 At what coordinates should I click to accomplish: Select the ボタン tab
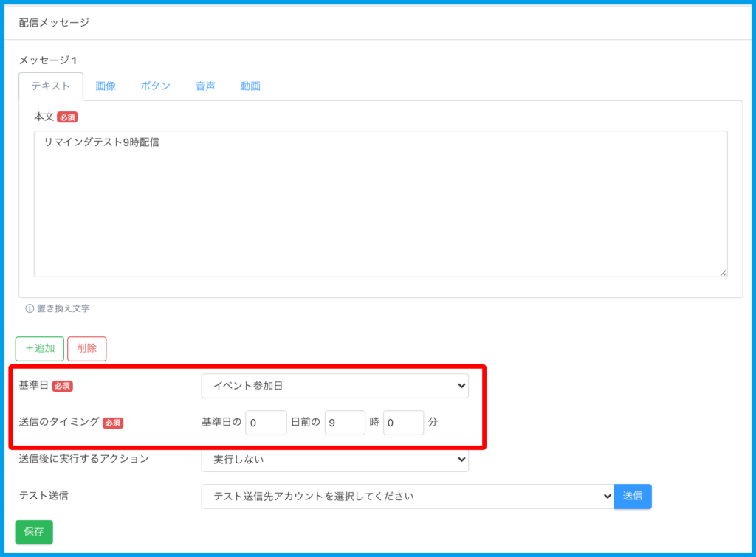point(155,86)
